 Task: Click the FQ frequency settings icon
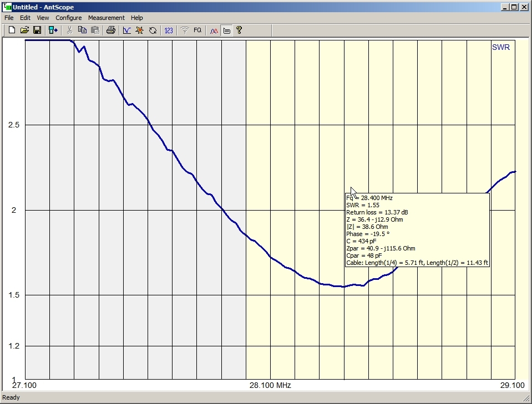(x=197, y=30)
